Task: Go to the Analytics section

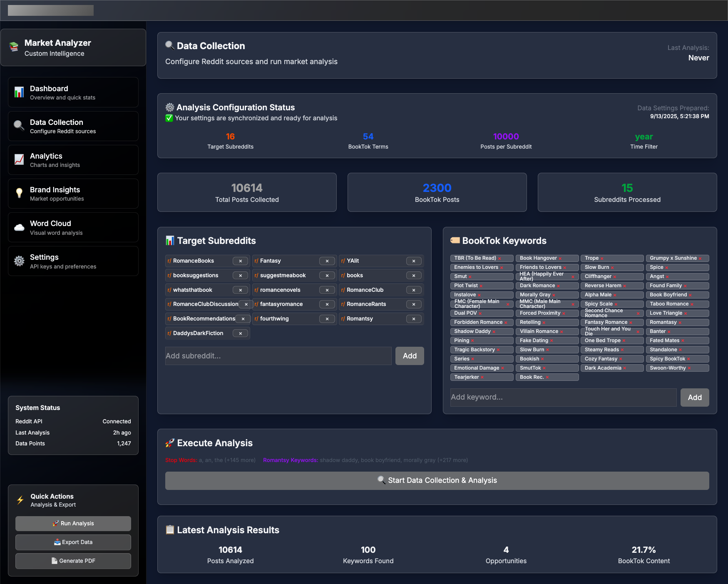Action: 73,160
